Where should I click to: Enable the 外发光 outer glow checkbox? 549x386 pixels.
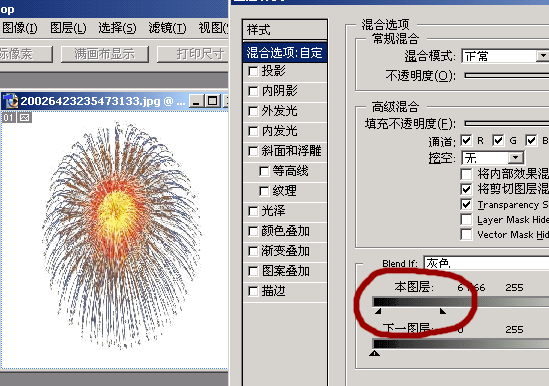click(x=253, y=111)
